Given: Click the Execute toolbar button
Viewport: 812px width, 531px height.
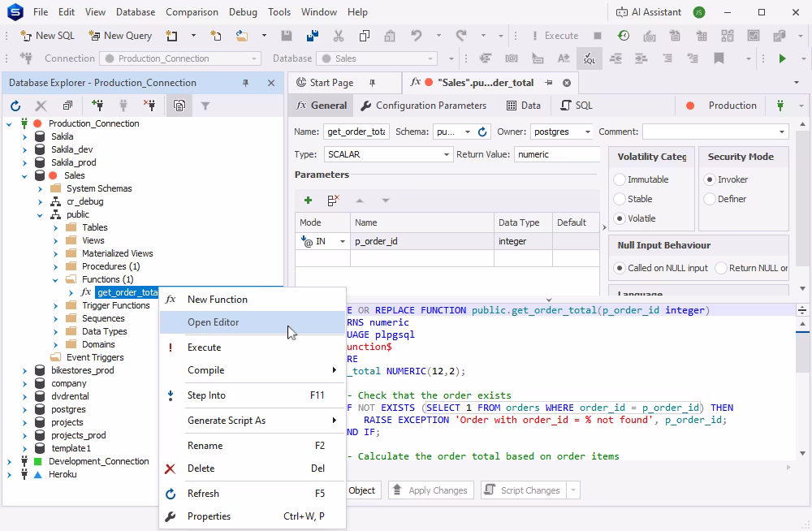Looking at the screenshot, I should (555, 36).
